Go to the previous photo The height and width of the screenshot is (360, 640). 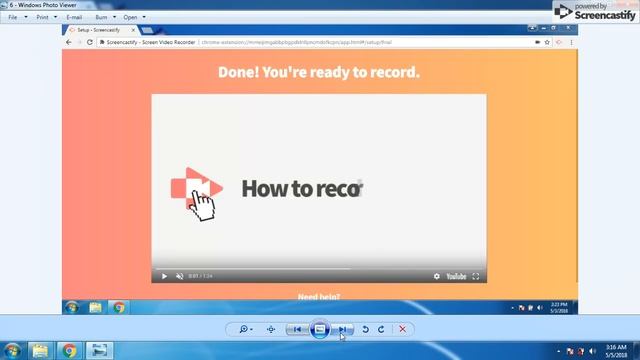297,329
